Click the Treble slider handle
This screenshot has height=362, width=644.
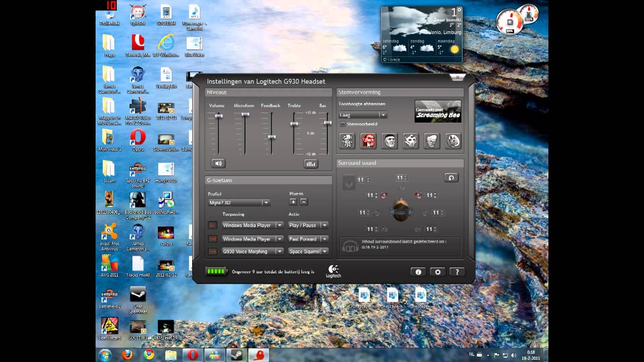294,123
